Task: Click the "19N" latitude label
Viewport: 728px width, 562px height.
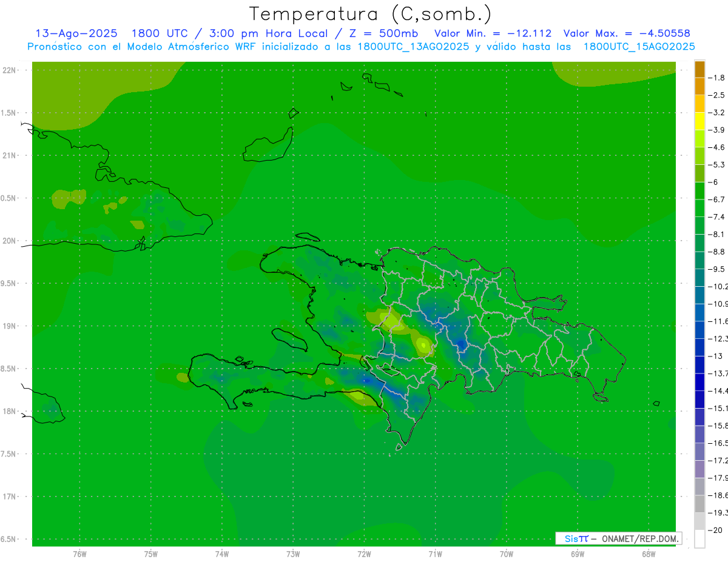Action: point(10,326)
